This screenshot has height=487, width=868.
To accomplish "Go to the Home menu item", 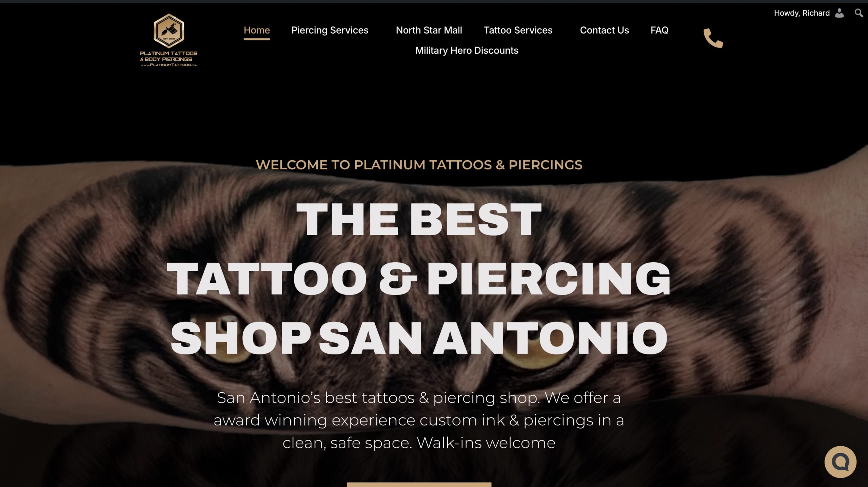I will coord(257,30).
